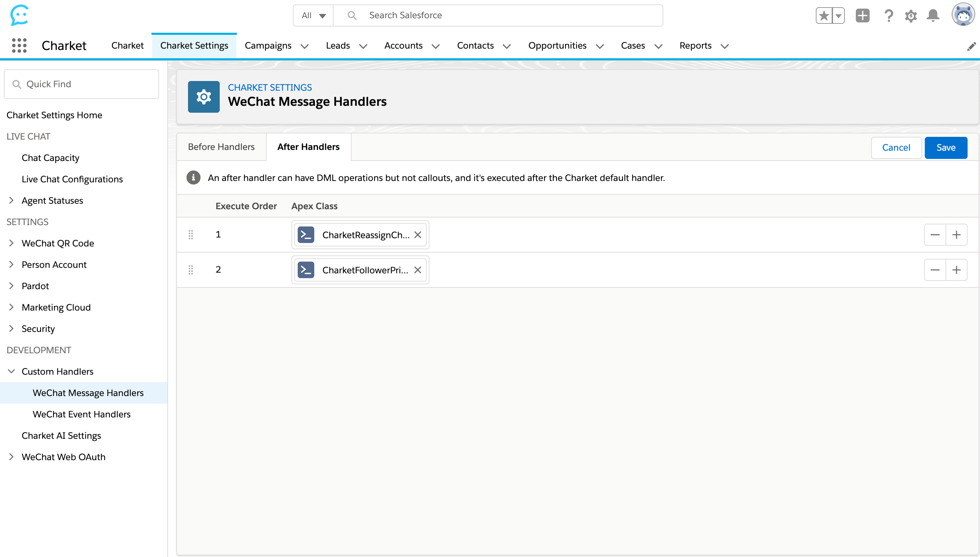Click the info icon next to the handler note

pos(193,178)
